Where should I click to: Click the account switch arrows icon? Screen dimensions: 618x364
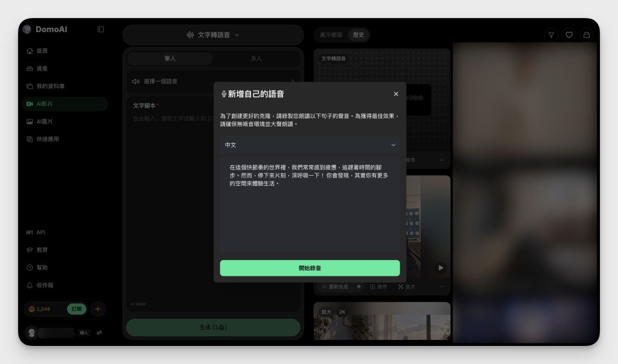pyautogui.click(x=99, y=333)
